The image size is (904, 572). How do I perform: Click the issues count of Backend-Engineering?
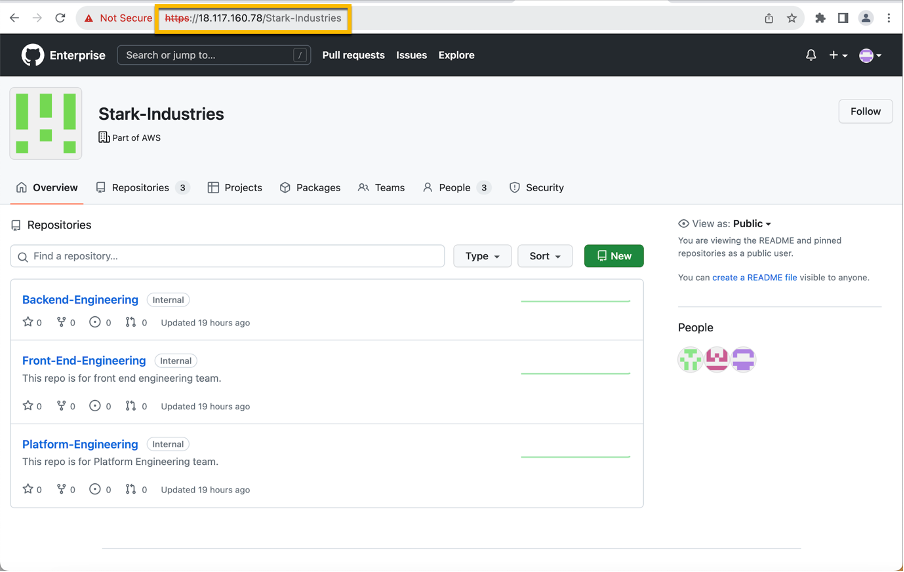coord(100,322)
